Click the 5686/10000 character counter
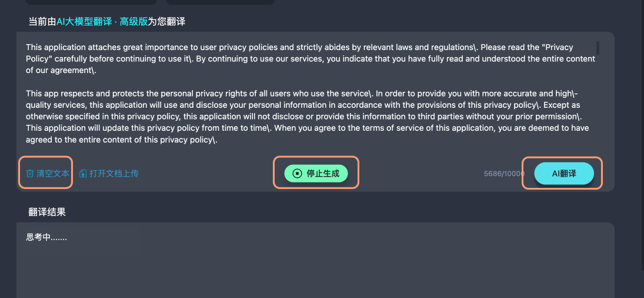The image size is (644, 298). (504, 174)
